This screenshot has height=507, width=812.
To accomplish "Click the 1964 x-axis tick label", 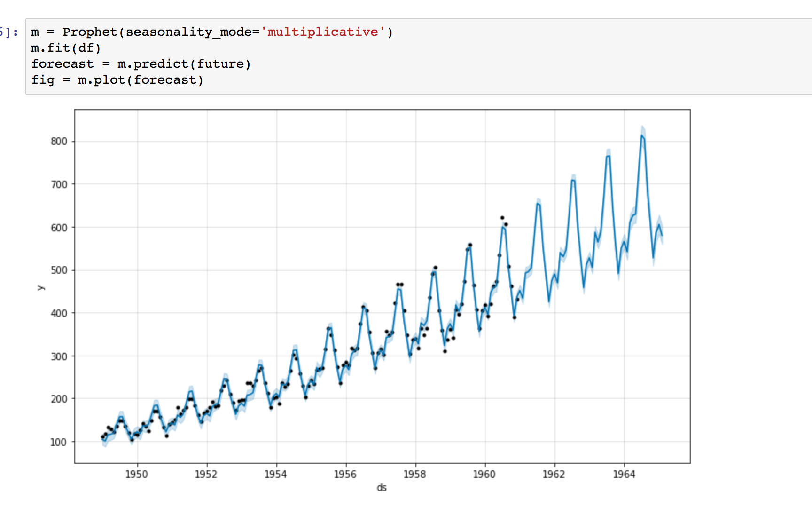I will (624, 474).
